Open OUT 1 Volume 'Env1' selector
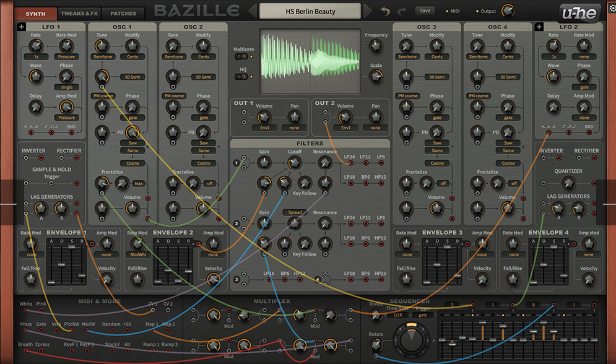616x364 pixels. 264,128
